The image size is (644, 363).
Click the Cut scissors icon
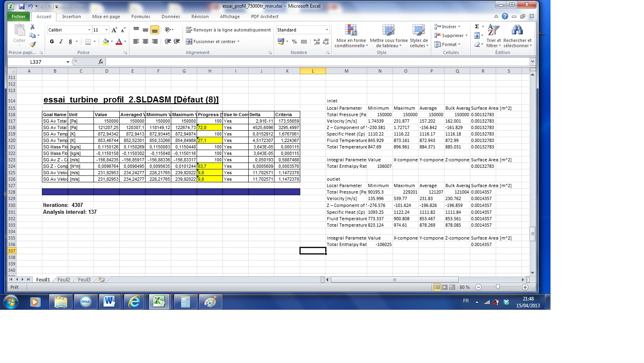33,27
